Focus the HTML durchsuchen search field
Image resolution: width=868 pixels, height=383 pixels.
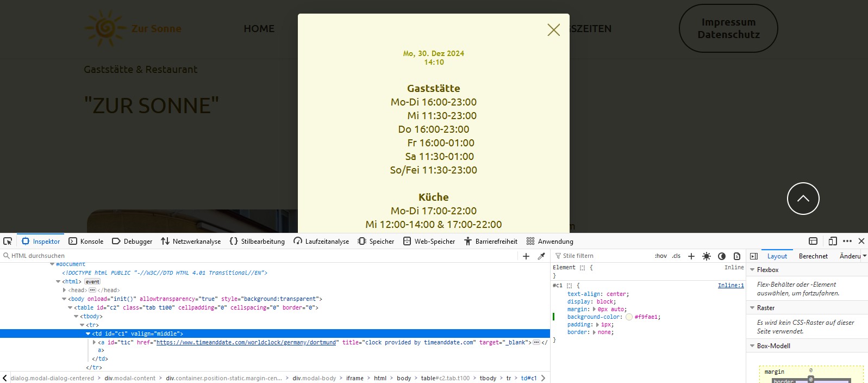[261, 256]
